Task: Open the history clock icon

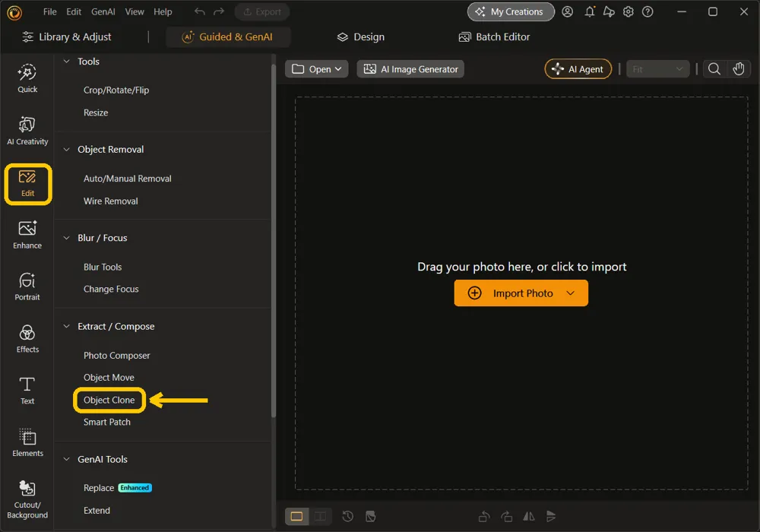Action: 347,517
